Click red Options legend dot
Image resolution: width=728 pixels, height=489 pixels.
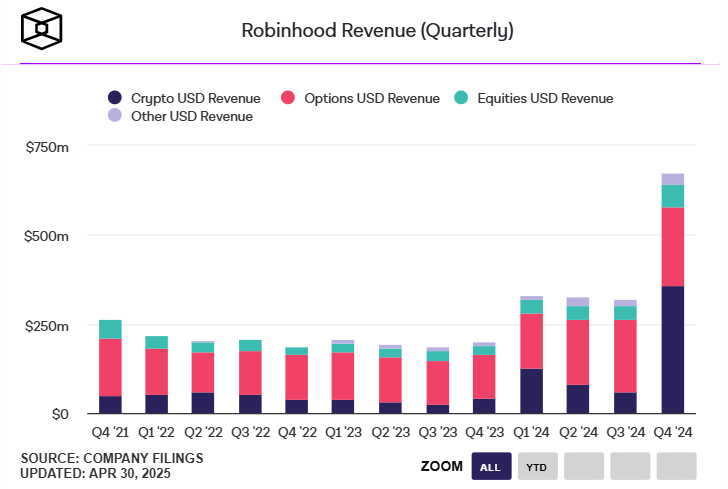pyautogui.click(x=288, y=98)
